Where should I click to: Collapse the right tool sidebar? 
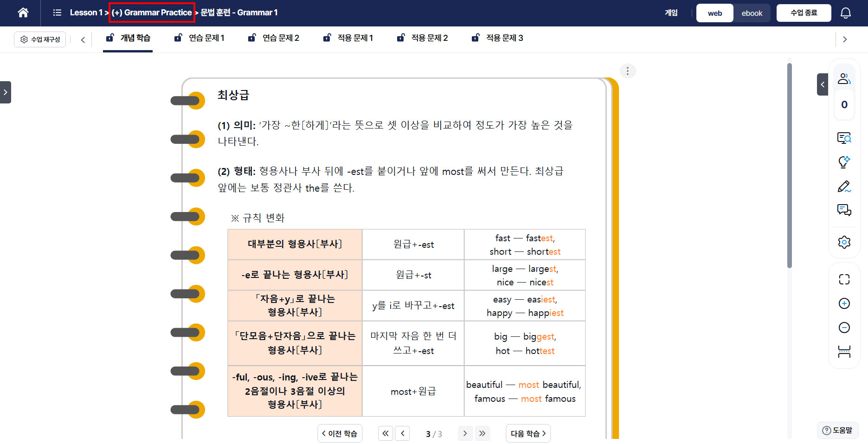click(823, 84)
